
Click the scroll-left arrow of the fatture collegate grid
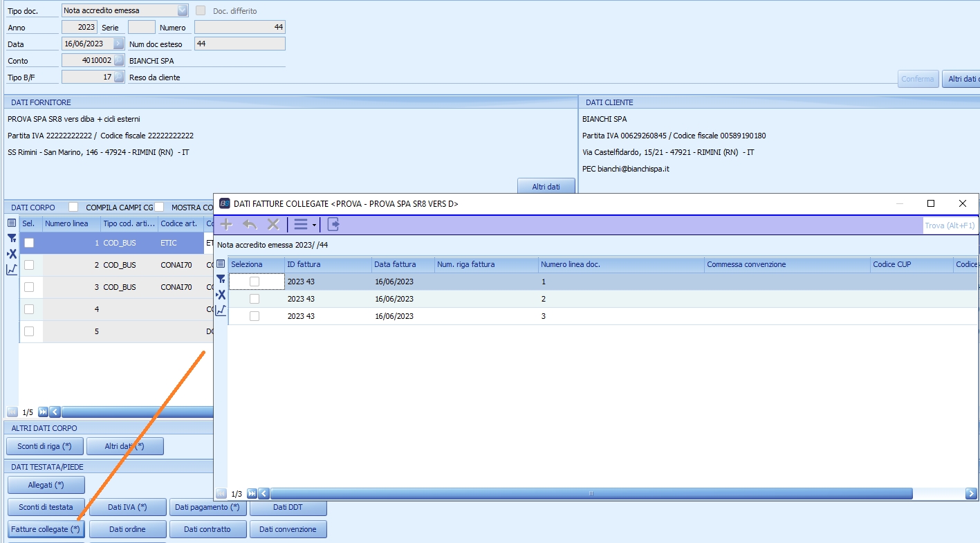point(264,494)
